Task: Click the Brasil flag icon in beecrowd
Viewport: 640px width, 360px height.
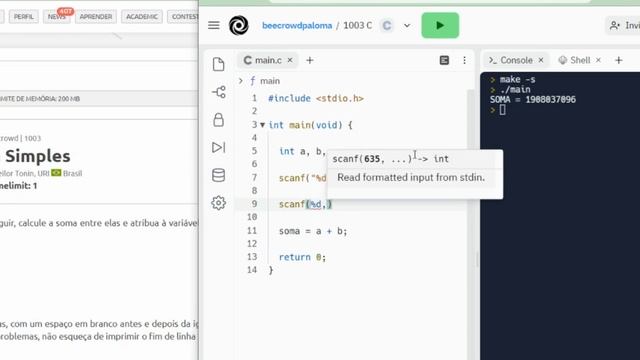Action: click(x=56, y=173)
